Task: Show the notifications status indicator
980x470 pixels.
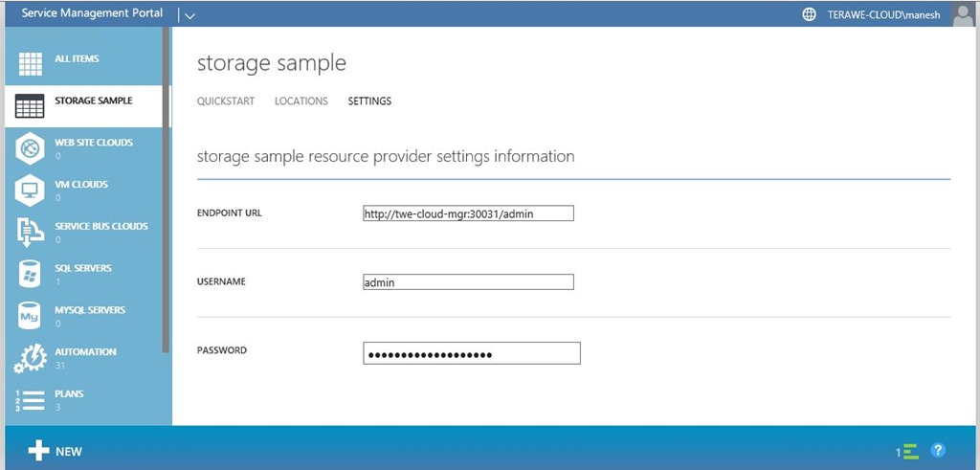Action: 907,450
